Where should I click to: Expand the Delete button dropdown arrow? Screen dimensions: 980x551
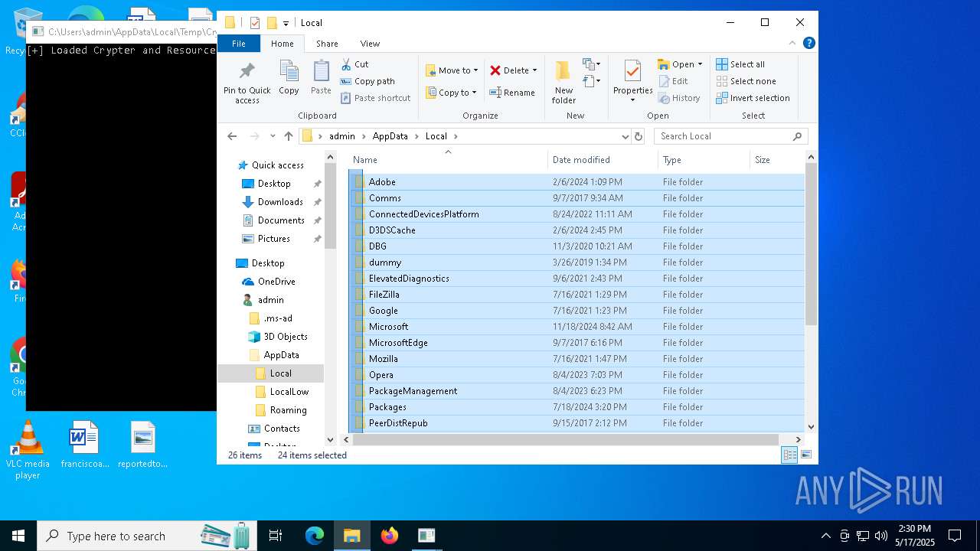534,70
